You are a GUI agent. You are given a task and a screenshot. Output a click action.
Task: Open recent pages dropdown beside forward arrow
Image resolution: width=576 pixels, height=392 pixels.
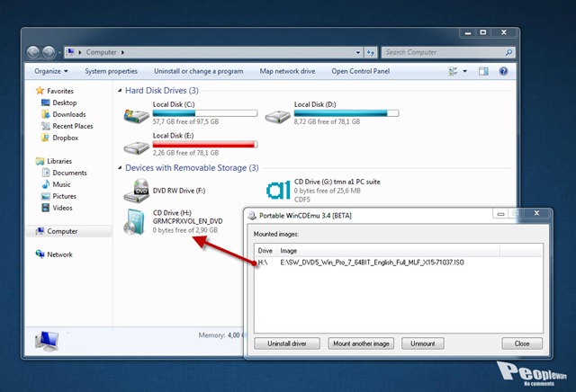click(59, 53)
